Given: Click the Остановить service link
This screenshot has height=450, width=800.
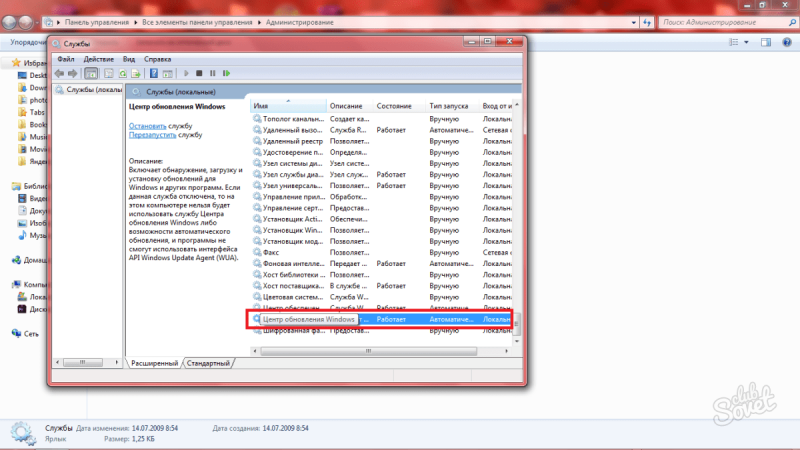Looking at the screenshot, I should tap(147, 126).
